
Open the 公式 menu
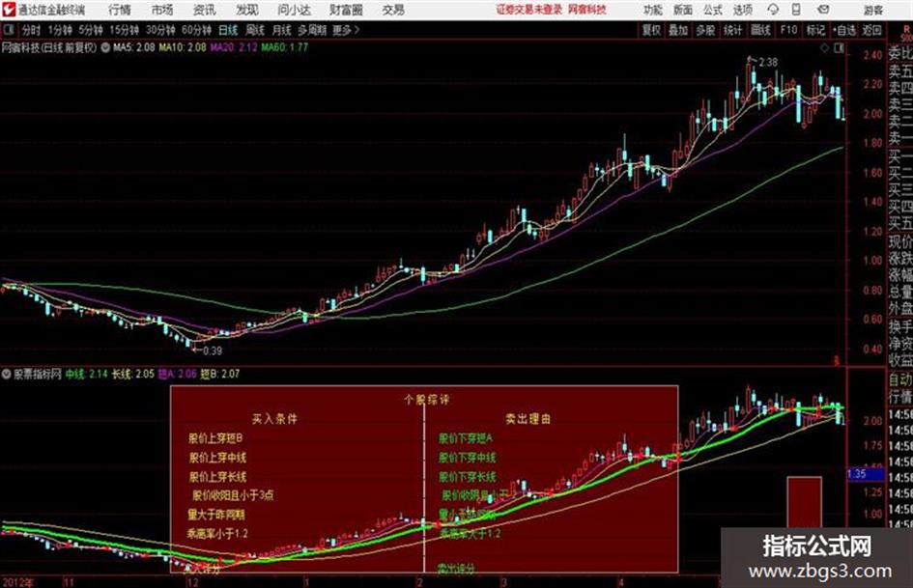pos(712,10)
